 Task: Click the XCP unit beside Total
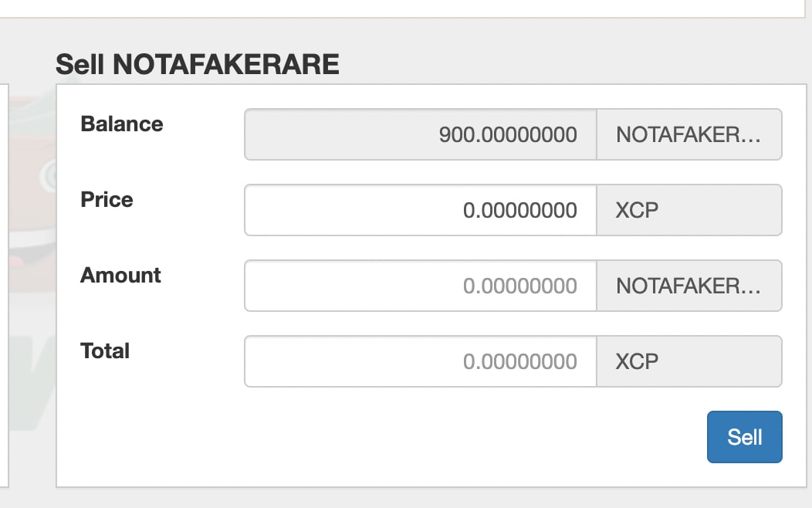coord(689,361)
